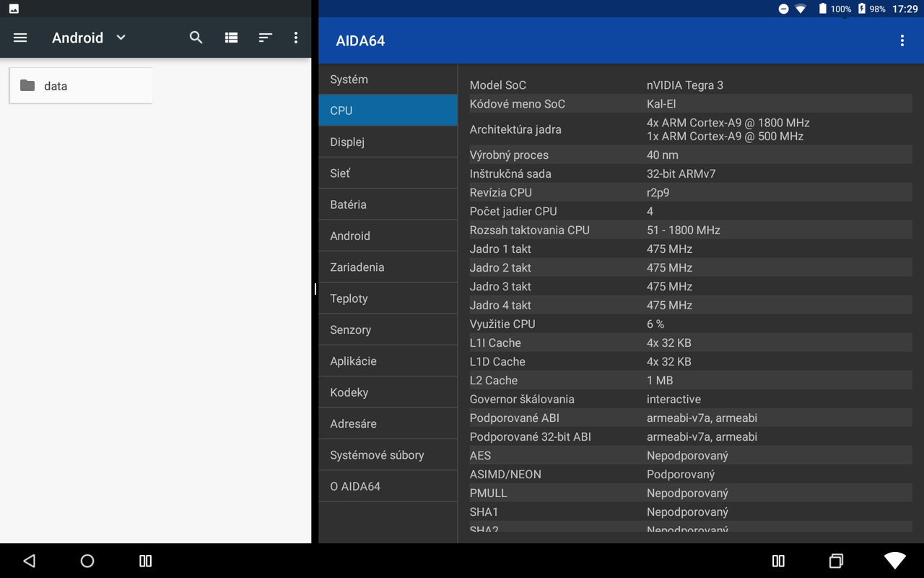Screen dimensions: 924x578
Task: Open the Aplikácie section
Action: (x=388, y=361)
